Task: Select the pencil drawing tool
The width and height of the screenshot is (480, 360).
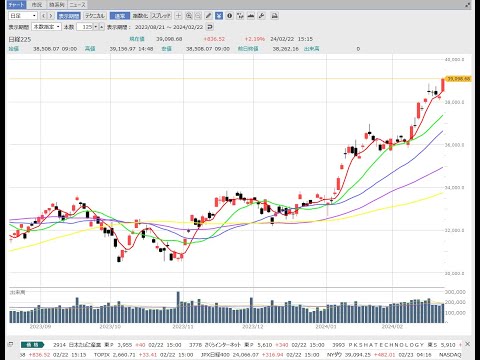Action: point(208,16)
